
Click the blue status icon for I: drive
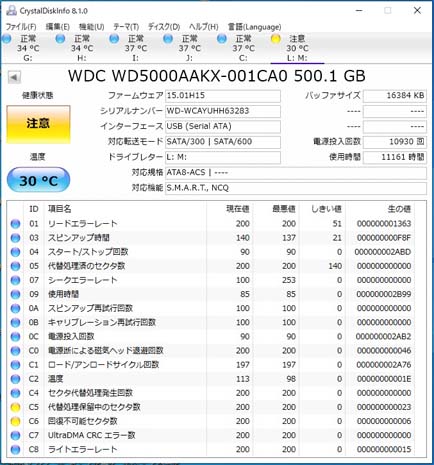pos(114,39)
